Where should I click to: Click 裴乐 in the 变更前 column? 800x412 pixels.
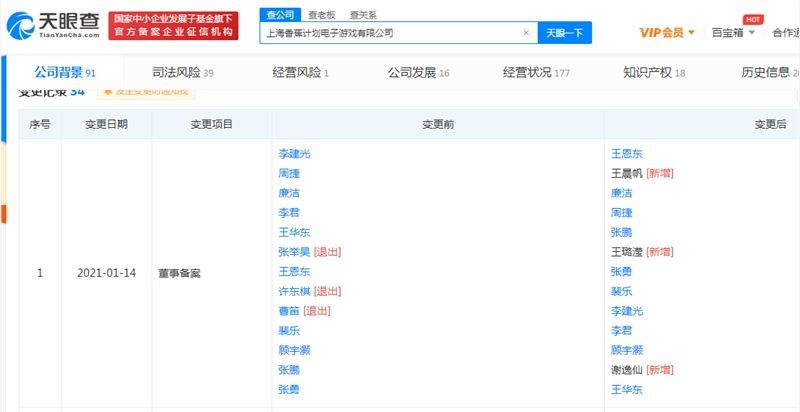[x=289, y=330]
